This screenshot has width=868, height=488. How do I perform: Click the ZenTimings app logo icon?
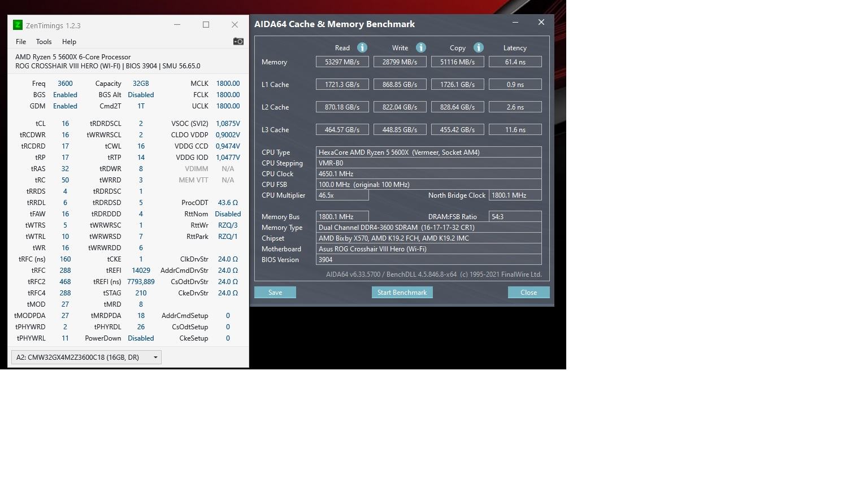coord(18,25)
